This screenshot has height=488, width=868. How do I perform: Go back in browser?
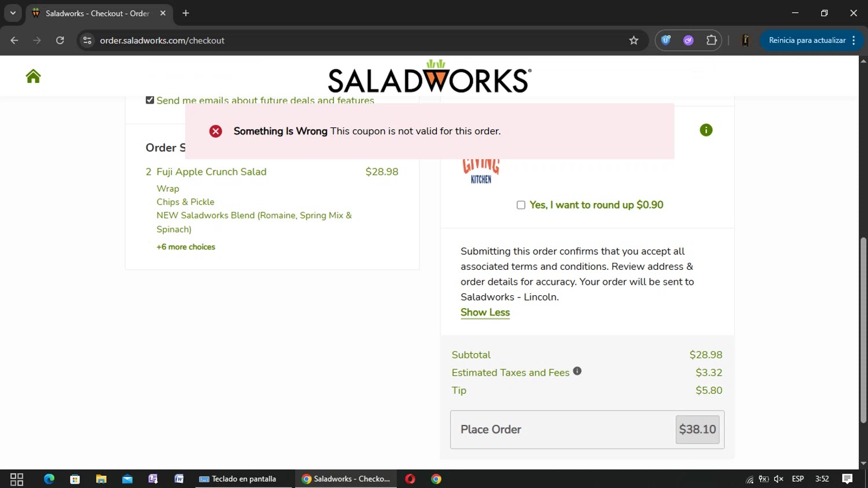click(x=14, y=41)
